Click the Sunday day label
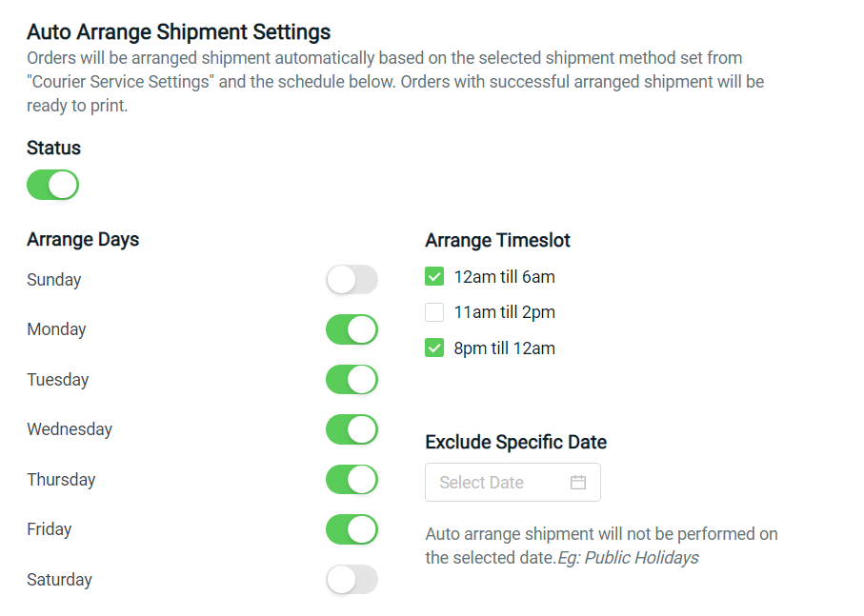Image resolution: width=864 pixels, height=616 pixels. [x=54, y=280]
